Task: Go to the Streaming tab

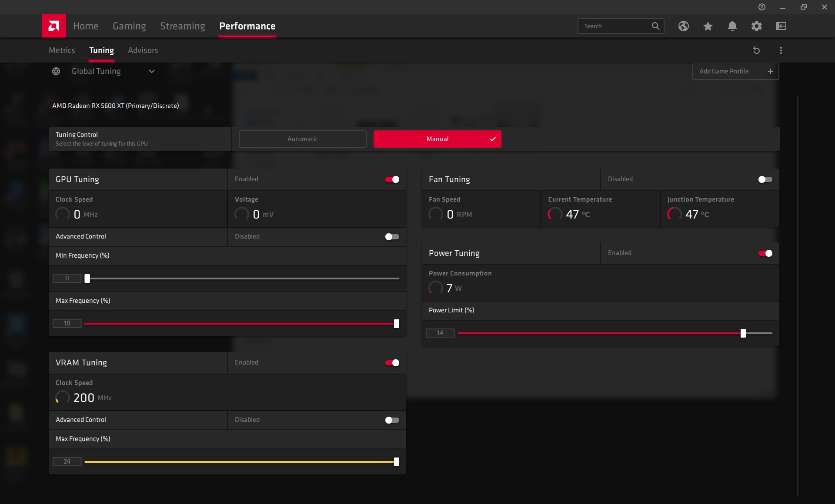Action: coord(183,26)
